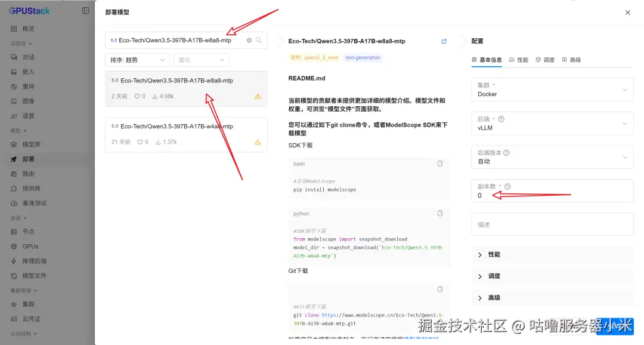Image resolution: width=644 pixels, height=345 pixels.
Task: Expand the 性能 section
Action: click(552, 255)
